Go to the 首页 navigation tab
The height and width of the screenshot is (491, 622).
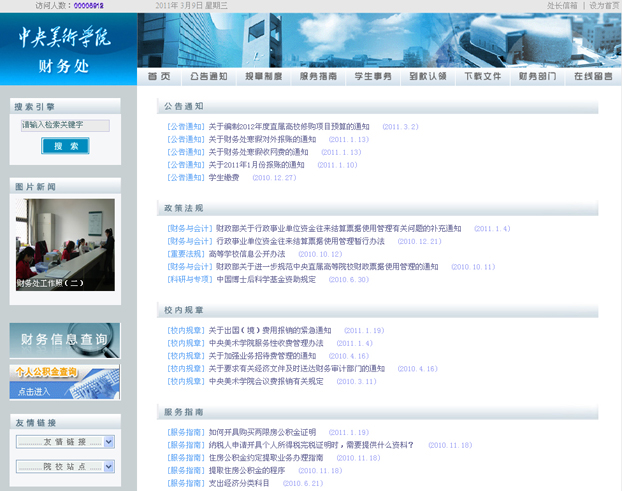coord(159,76)
